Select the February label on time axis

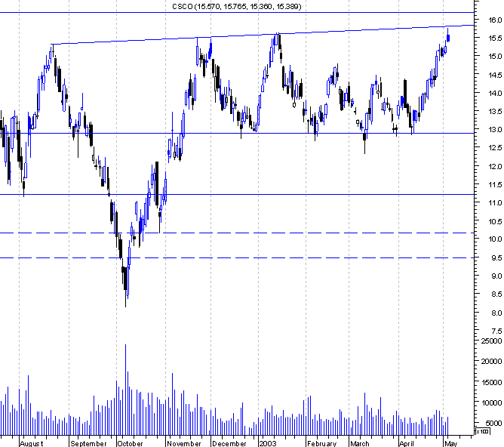click(321, 443)
